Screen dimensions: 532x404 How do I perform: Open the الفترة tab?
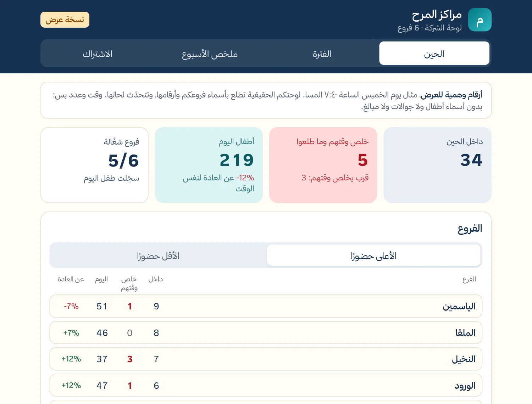pos(322,53)
